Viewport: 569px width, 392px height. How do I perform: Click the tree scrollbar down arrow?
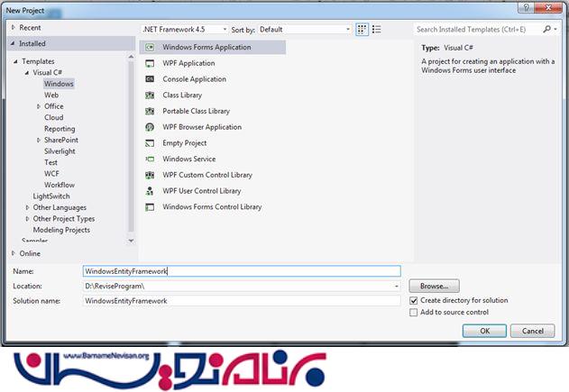(x=131, y=241)
